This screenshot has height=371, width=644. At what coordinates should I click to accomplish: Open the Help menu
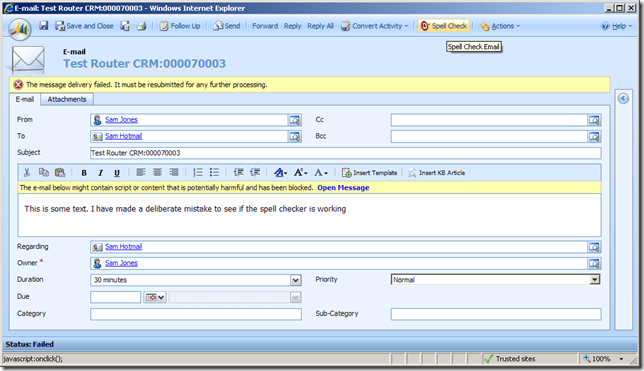coord(616,26)
